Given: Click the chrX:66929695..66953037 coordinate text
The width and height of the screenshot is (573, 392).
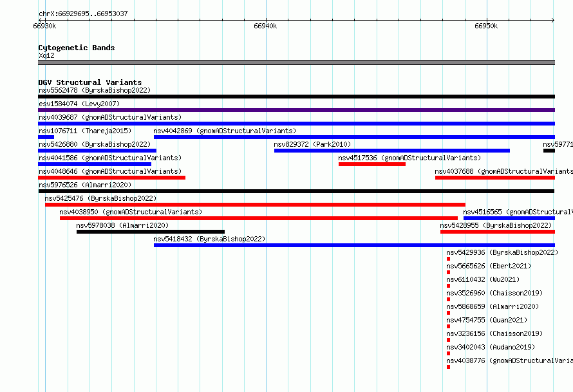Looking at the screenshot, I should pos(83,14).
